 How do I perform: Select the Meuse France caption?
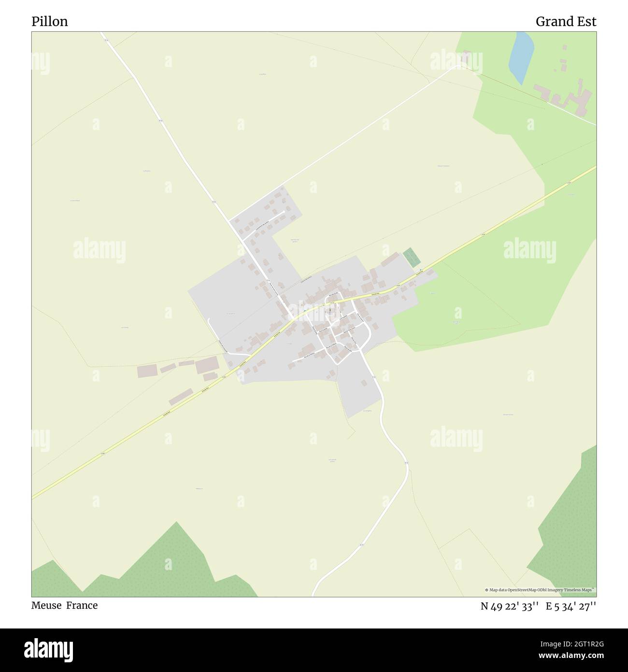click(65, 605)
